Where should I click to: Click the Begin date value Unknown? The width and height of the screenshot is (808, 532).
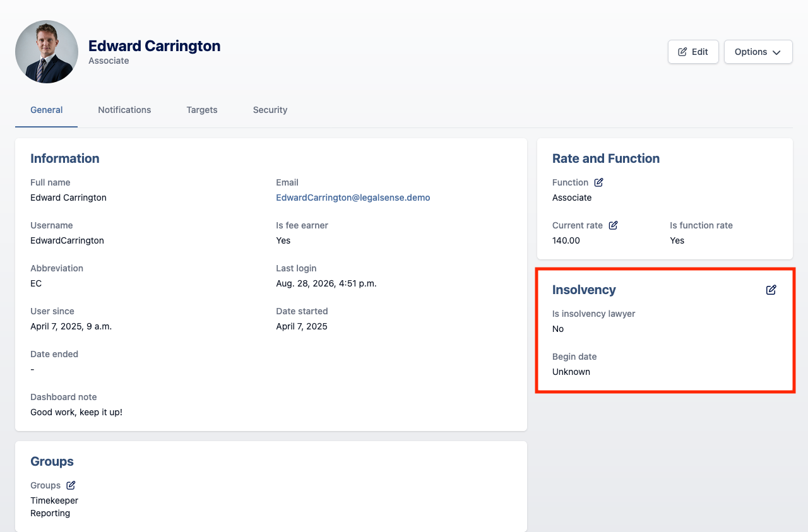[571, 372]
